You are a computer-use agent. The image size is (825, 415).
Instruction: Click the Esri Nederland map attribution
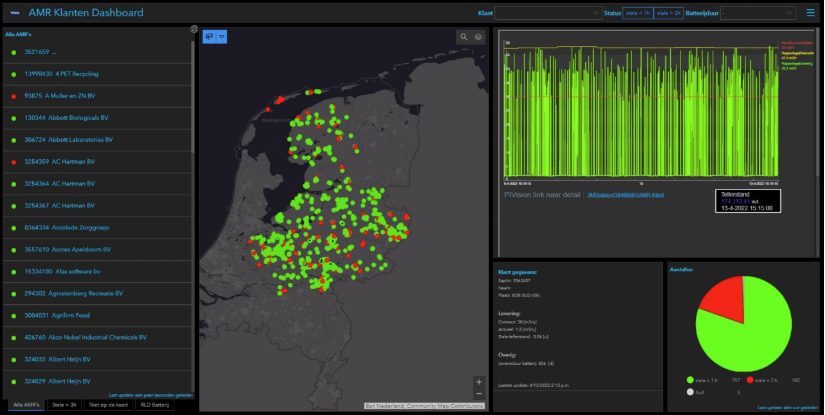425,406
